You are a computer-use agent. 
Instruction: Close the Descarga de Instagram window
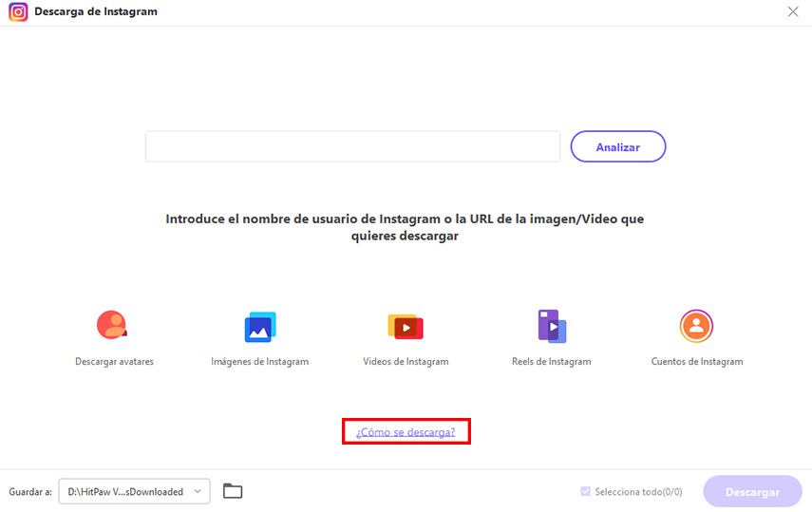click(793, 11)
